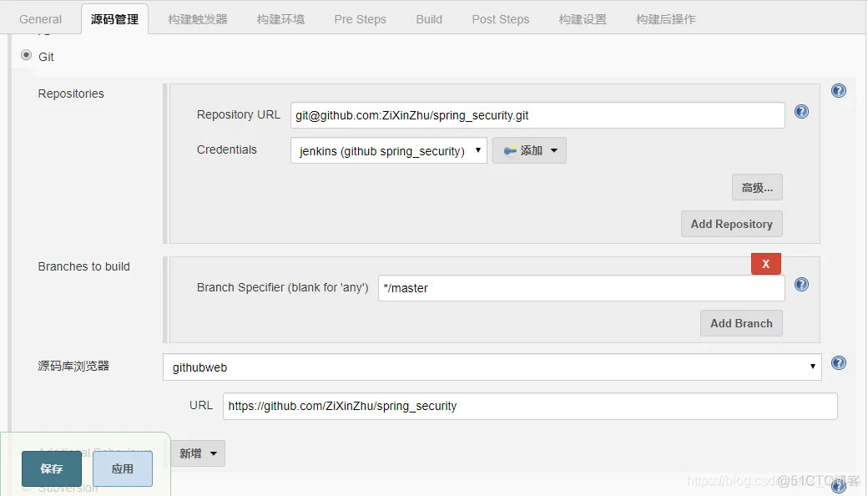Open the Pre Steps tab
Viewport: 868px width, 496px height.
pos(360,19)
